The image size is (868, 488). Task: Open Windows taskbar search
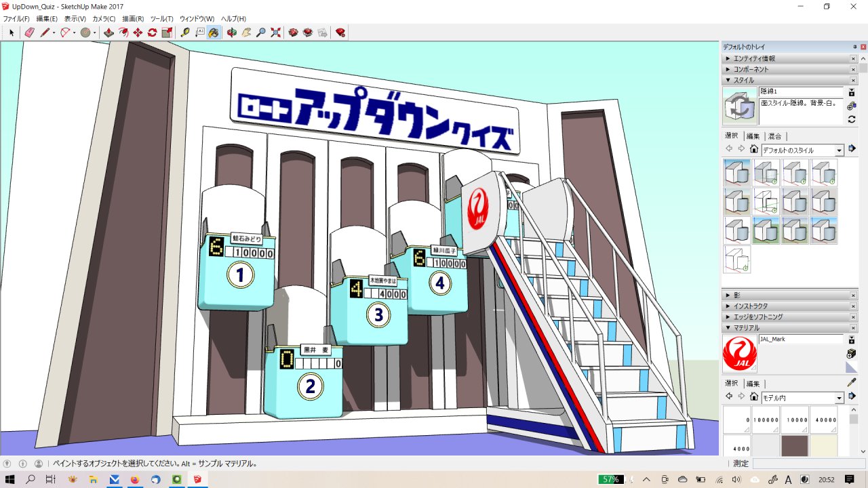[x=31, y=479]
